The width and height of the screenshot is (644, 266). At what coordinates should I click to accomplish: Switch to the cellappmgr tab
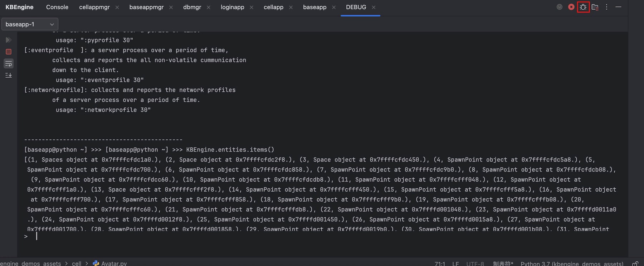94,7
